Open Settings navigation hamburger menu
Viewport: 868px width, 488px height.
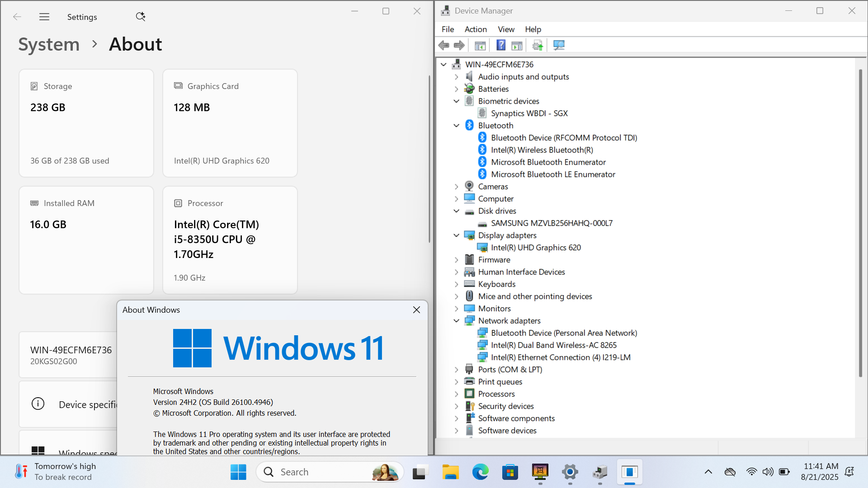[x=44, y=17]
